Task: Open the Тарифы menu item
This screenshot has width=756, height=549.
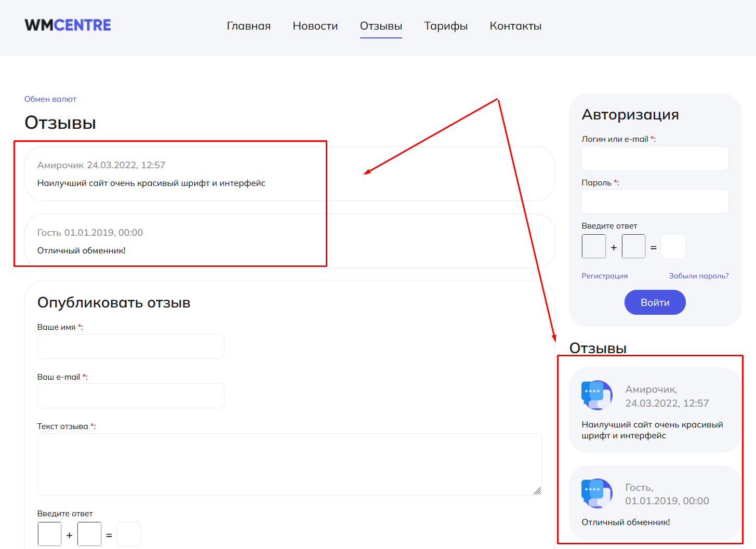Action: [x=446, y=26]
